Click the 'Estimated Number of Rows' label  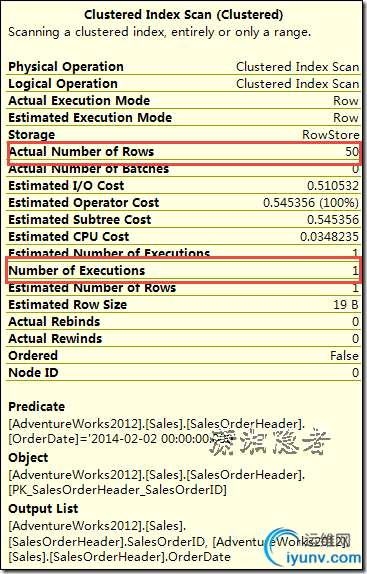92,288
